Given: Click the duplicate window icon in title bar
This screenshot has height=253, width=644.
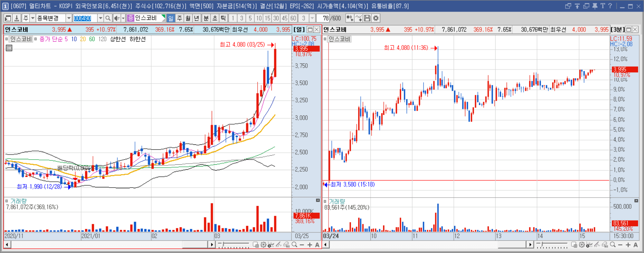Looking at the screenshot, I should click(x=586, y=6).
